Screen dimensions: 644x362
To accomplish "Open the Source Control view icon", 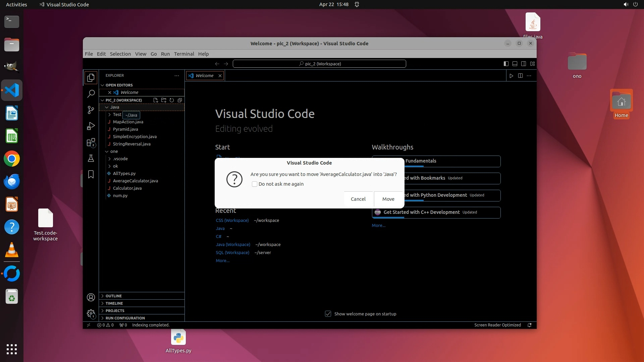I will [x=91, y=110].
